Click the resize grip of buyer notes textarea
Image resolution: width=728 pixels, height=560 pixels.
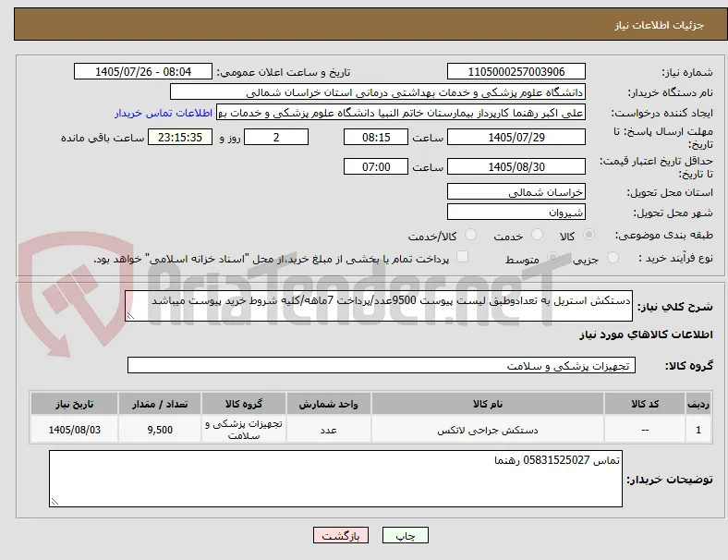click(55, 502)
